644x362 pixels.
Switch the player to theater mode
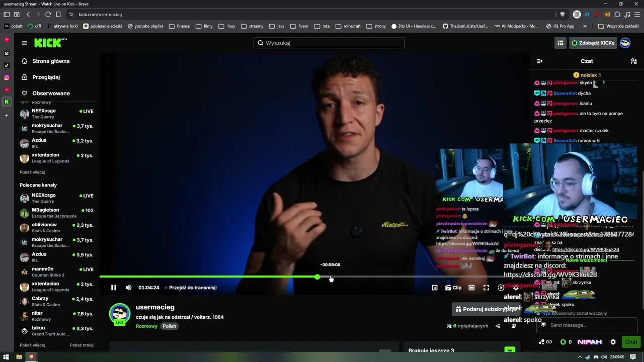(x=471, y=288)
